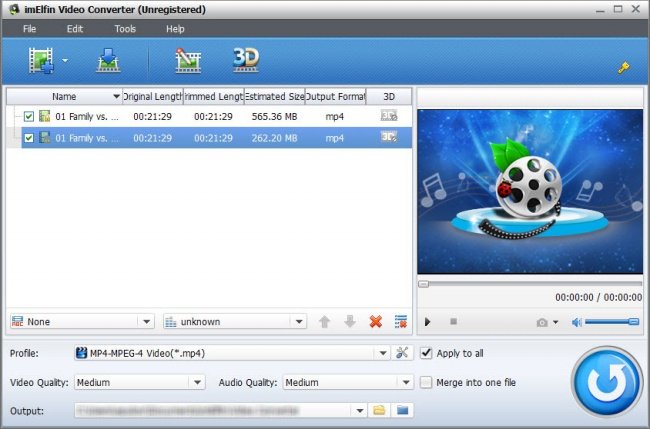Viewport: 650px width, 429px height.
Task: Open the Help menu
Action: pos(175,29)
